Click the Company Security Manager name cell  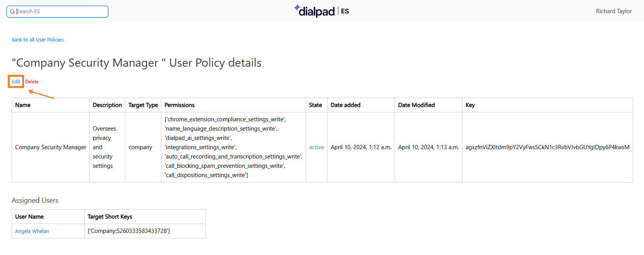point(50,147)
